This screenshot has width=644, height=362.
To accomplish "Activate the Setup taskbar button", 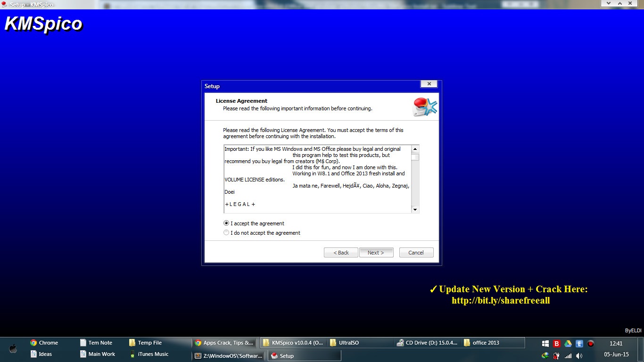I will coord(304,356).
